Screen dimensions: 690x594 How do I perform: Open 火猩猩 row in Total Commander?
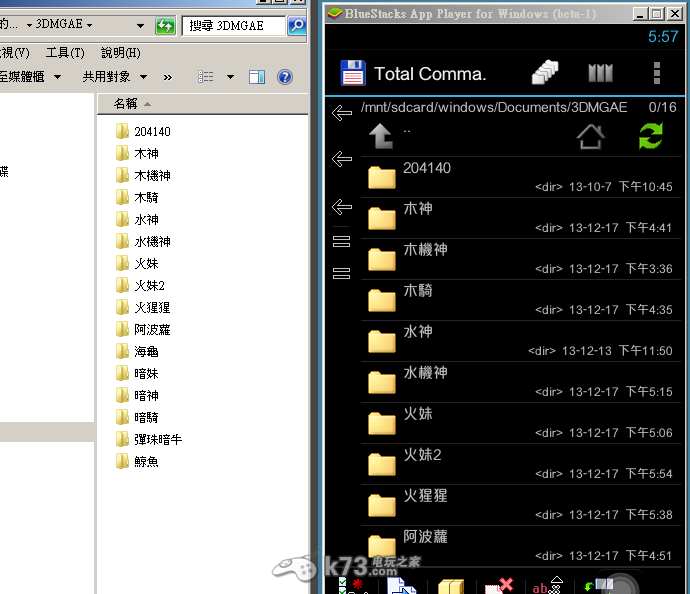521,505
